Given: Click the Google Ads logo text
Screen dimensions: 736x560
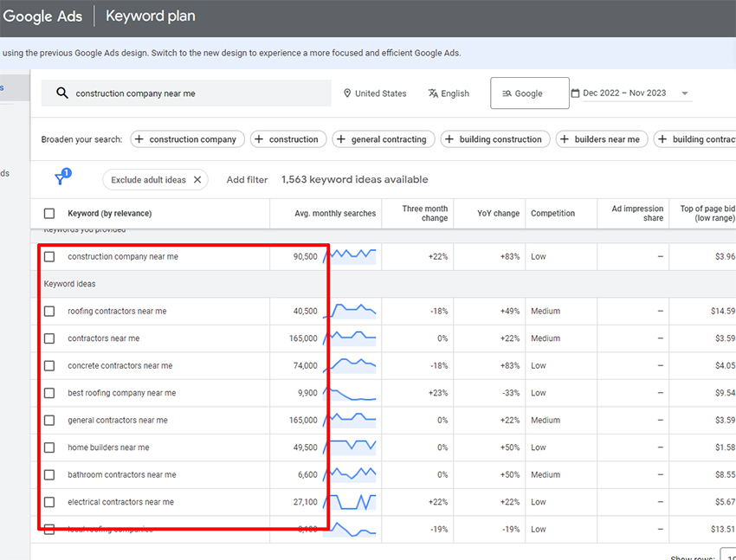Looking at the screenshot, I should pyautogui.click(x=42, y=16).
